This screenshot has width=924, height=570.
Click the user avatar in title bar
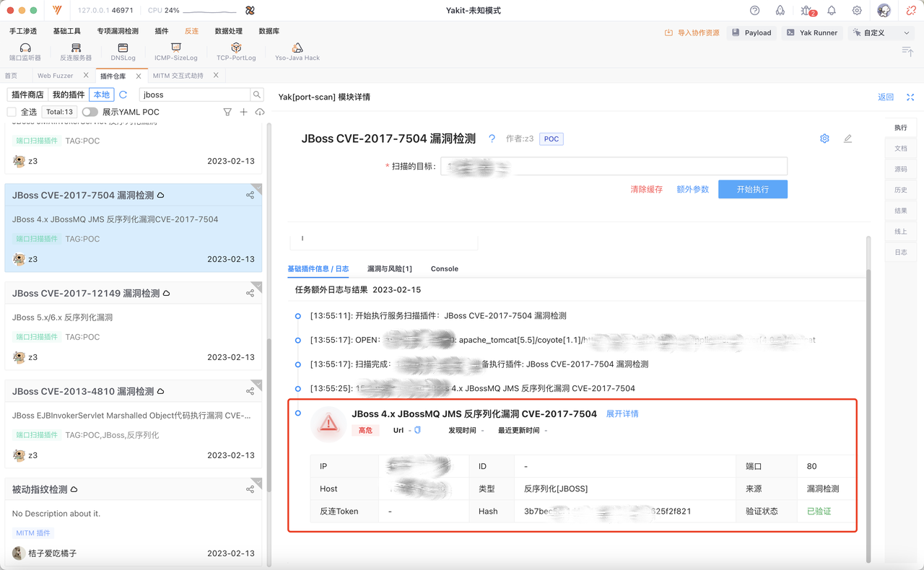(x=884, y=11)
